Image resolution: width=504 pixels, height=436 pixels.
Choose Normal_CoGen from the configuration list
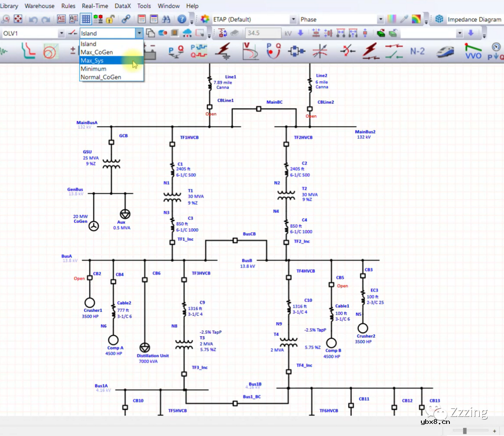(x=101, y=77)
